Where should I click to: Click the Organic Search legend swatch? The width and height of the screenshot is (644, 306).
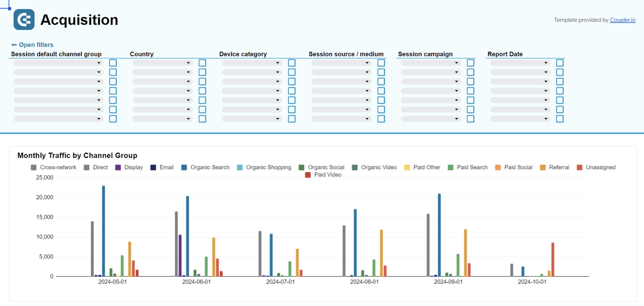[x=184, y=167]
